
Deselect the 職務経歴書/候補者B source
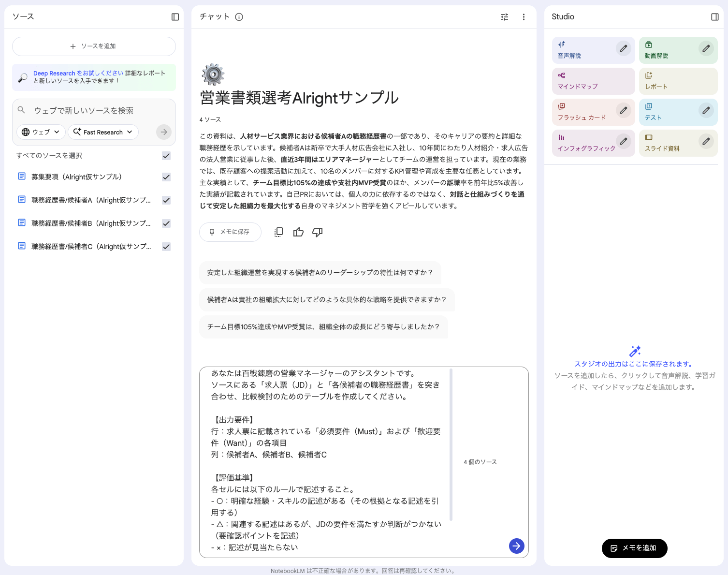point(166,223)
